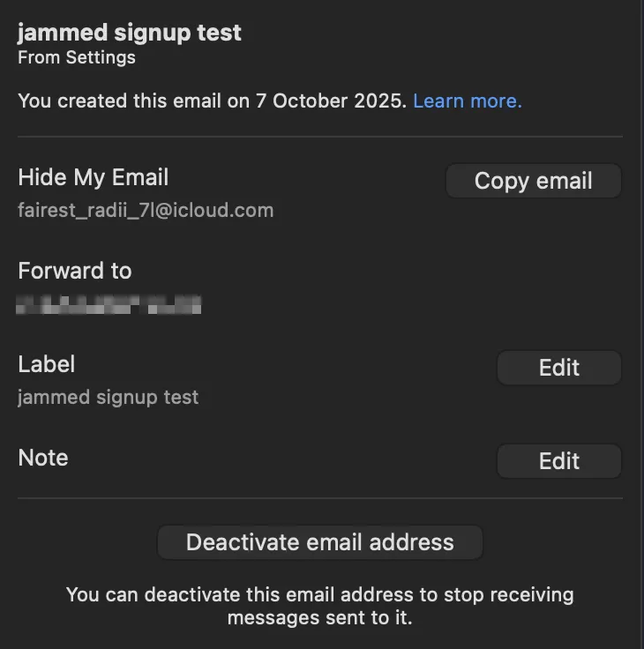Click the Copy email button

coord(533,181)
